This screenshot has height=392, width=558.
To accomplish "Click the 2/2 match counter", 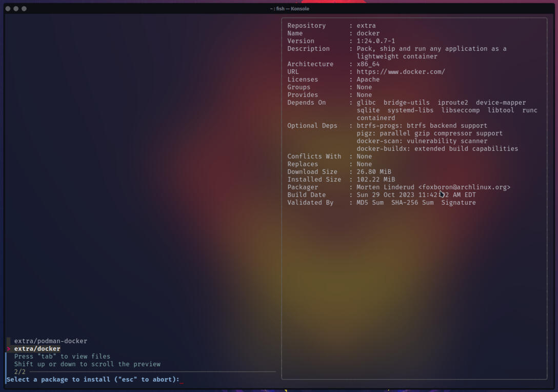I will 20,371.
